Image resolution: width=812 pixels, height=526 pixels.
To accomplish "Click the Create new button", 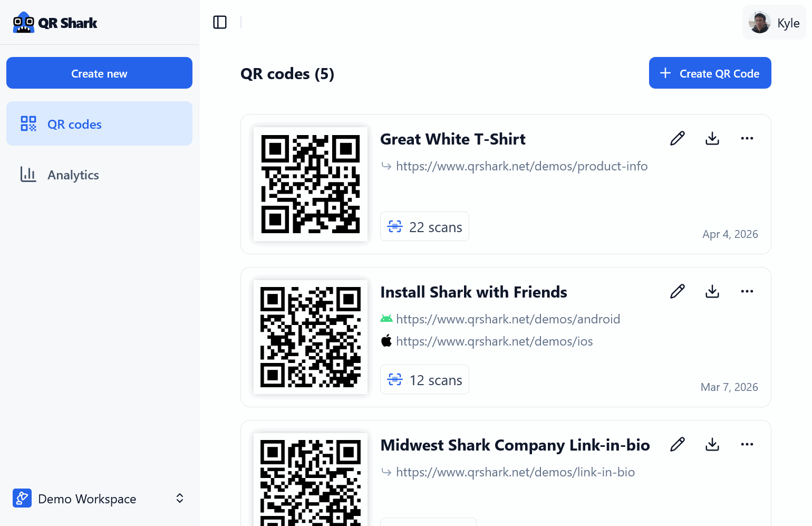I will pyautogui.click(x=99, y=73).
